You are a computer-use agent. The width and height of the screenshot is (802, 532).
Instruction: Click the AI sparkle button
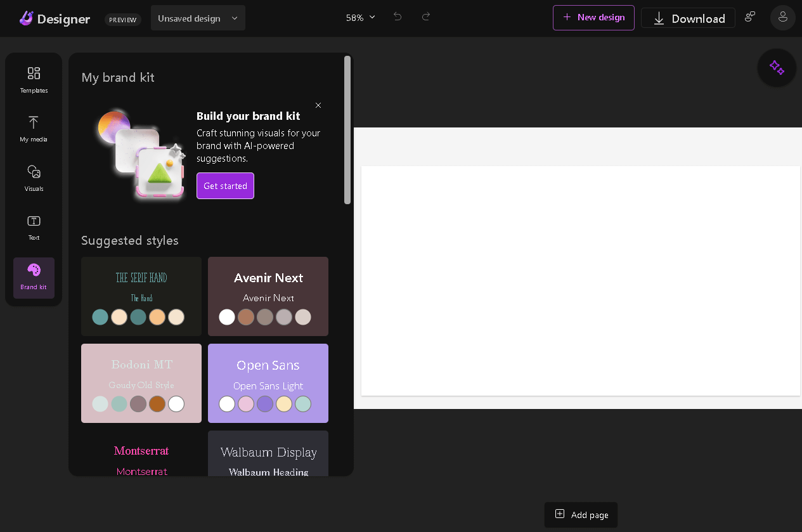click(777, 68)
